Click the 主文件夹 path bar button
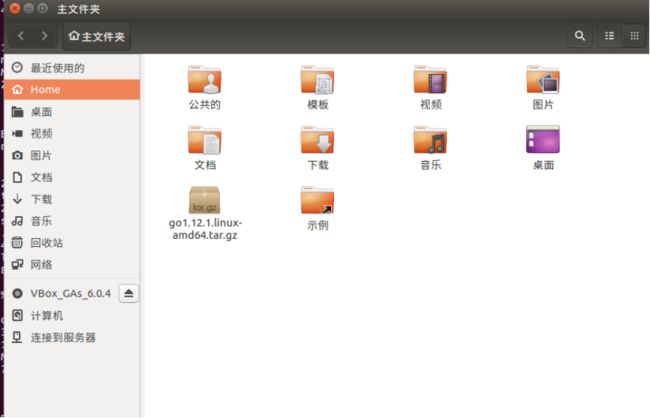Screen dimensions: 650x418 coord(97,36)
